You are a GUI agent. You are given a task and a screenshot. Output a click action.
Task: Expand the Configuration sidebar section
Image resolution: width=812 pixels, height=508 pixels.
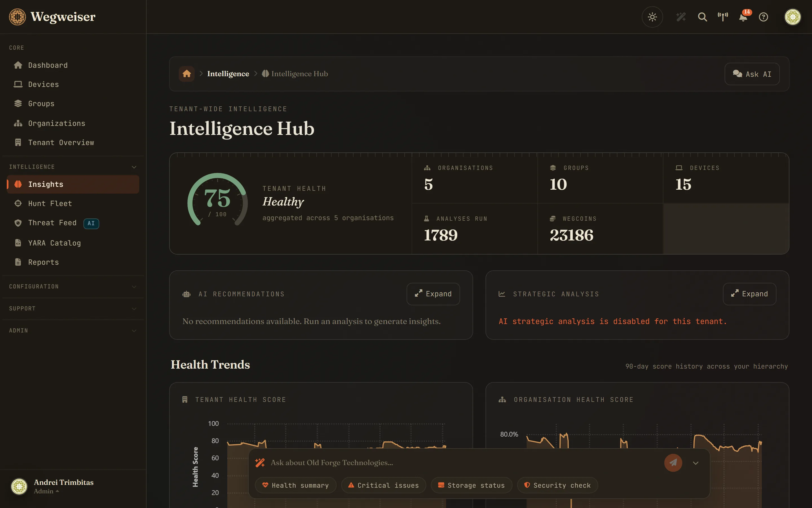73,286
